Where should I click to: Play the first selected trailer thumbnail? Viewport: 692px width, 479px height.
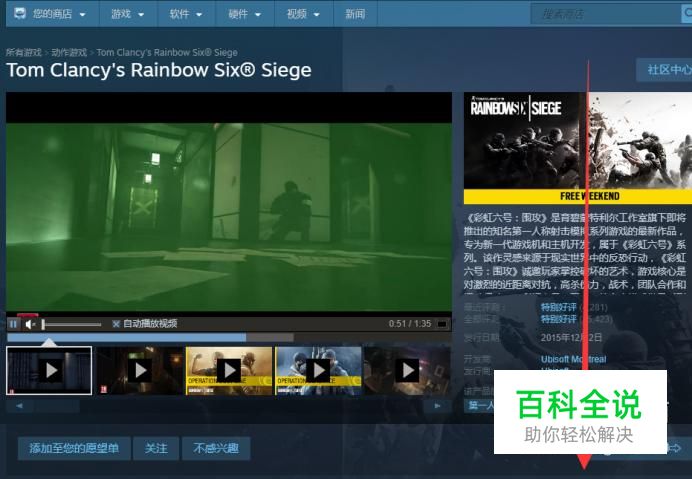coord(49,370)
